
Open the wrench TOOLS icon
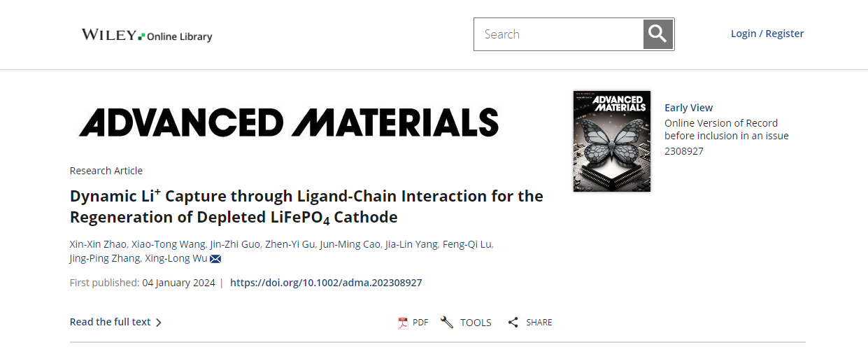(x=447, y=322)
